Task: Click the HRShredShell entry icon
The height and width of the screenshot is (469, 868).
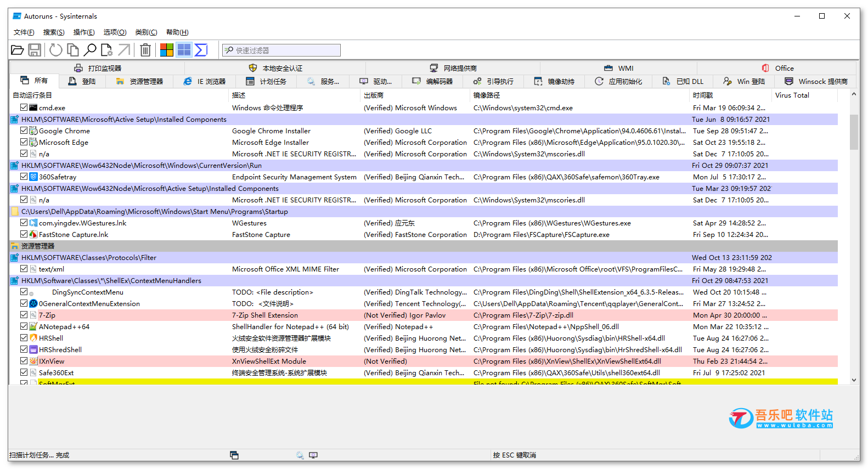Action: coord(33,349)
